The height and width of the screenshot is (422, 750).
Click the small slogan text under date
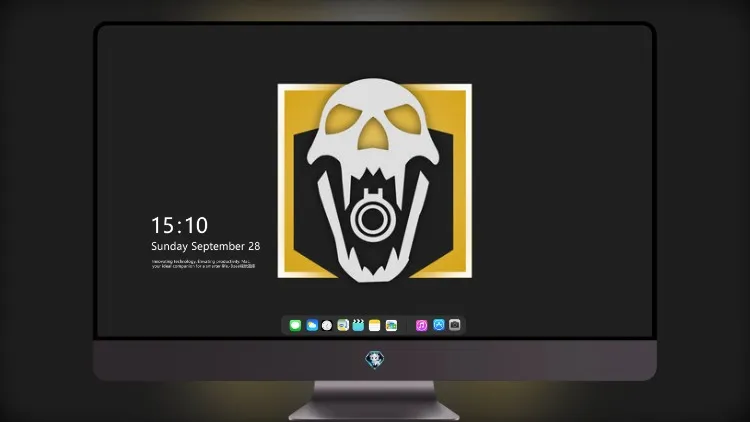(203, 264)
